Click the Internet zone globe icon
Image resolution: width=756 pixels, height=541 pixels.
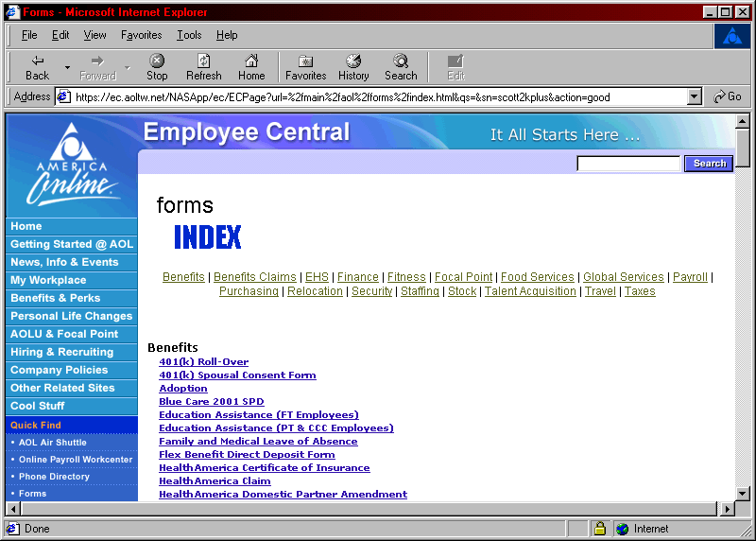click(623, 529)
